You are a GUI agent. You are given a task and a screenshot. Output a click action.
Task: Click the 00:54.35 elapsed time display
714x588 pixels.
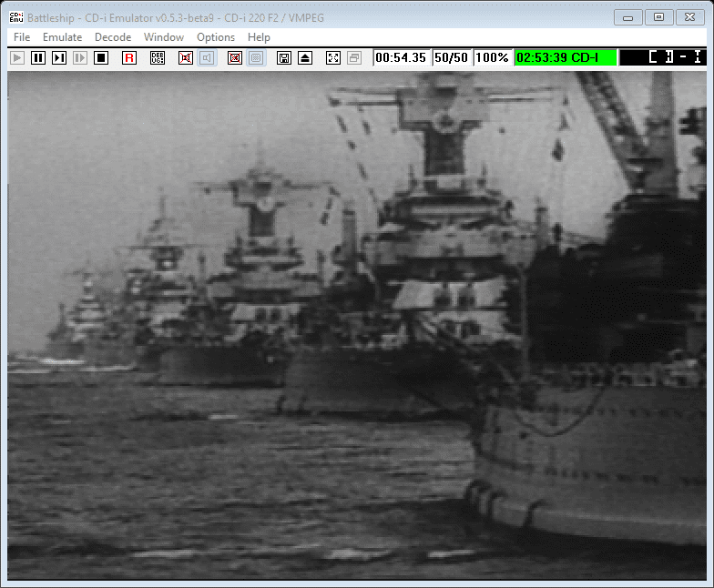[x=401, y=57]
